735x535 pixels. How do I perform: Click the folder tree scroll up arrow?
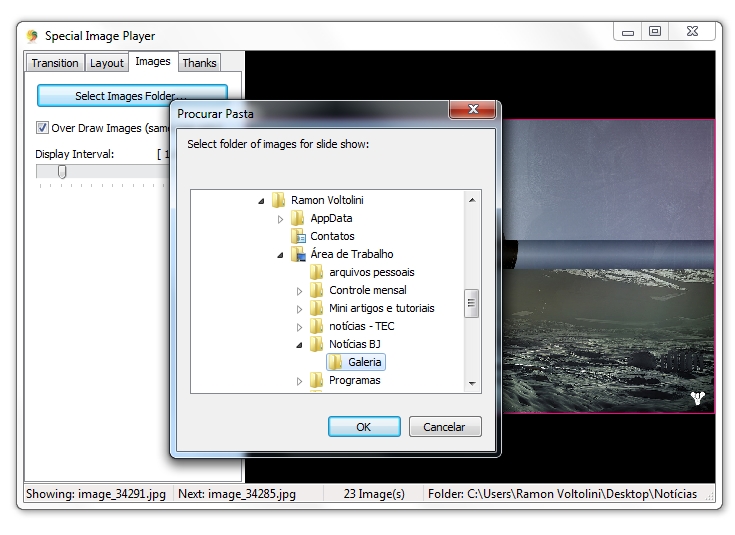click(472, 200)
